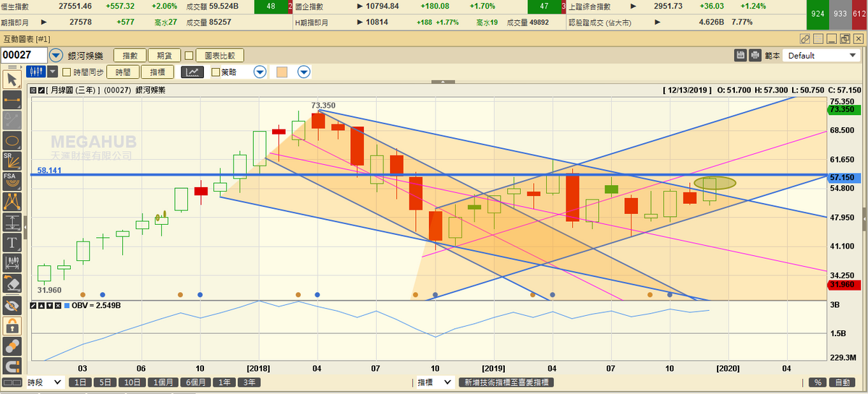Click the down triangle icon in OBV panel
Image resolution: width=868 pixels, height=394 pixels.
(48, 306)
